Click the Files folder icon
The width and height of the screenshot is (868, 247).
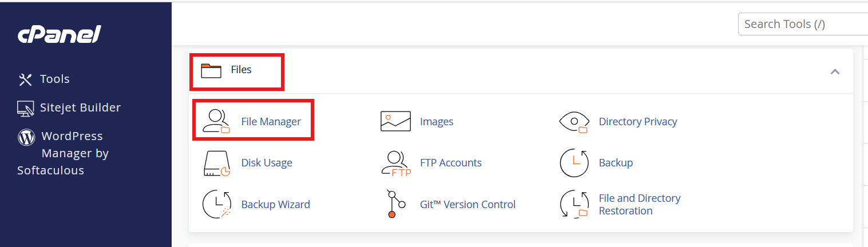211,70
